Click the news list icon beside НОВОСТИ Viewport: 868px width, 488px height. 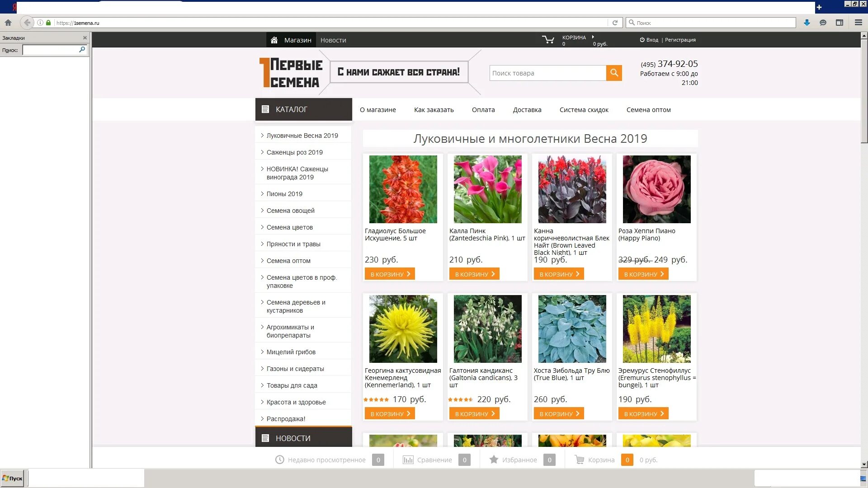[x=265, y=438]
